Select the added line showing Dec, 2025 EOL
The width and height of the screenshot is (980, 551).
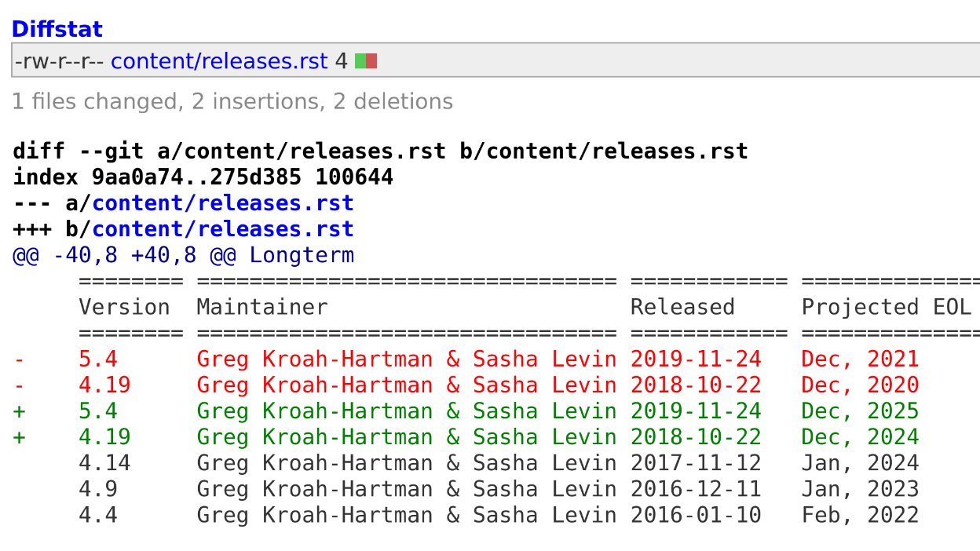(x=471, y=411)
